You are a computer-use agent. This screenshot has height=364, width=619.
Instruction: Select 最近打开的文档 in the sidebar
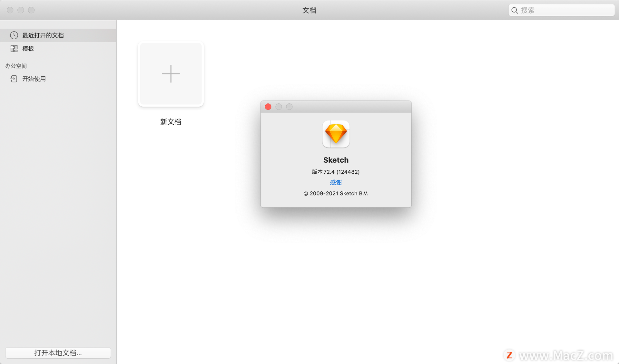(58, 35)
